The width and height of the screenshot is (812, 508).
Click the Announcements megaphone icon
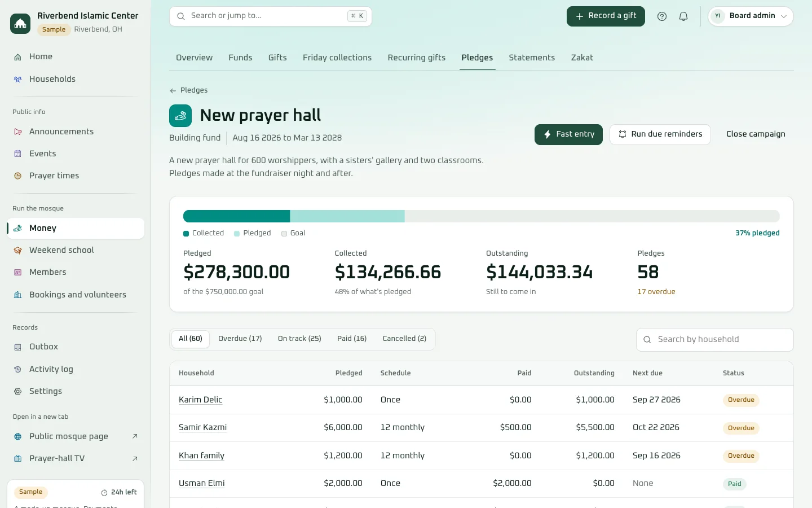click(17, 132)
